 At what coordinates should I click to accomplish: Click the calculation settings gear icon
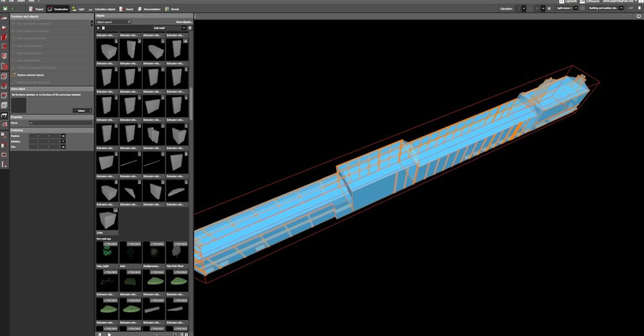(549, 8)
